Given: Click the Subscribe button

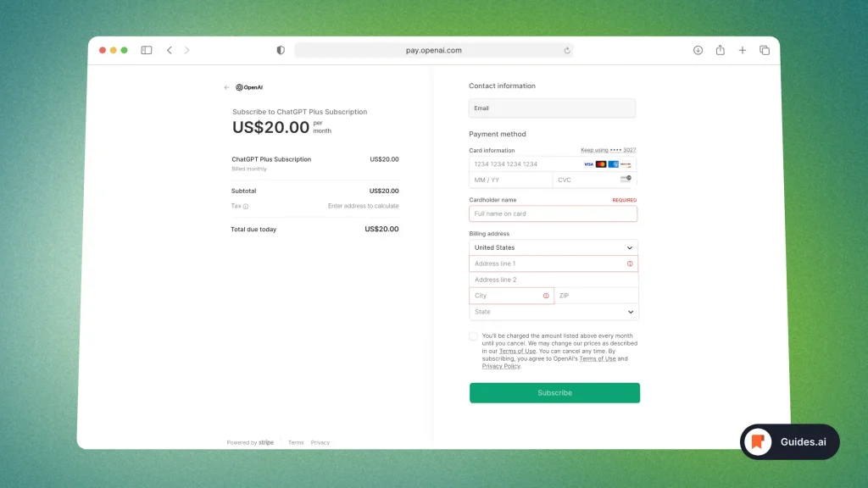Looking at the screenshot, I should point(554,393).
